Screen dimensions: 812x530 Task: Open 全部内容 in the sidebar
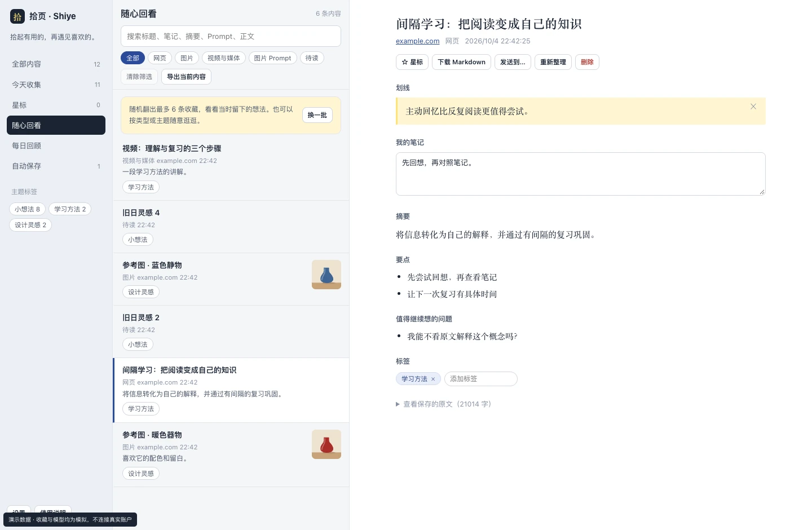tap(56, 64)
